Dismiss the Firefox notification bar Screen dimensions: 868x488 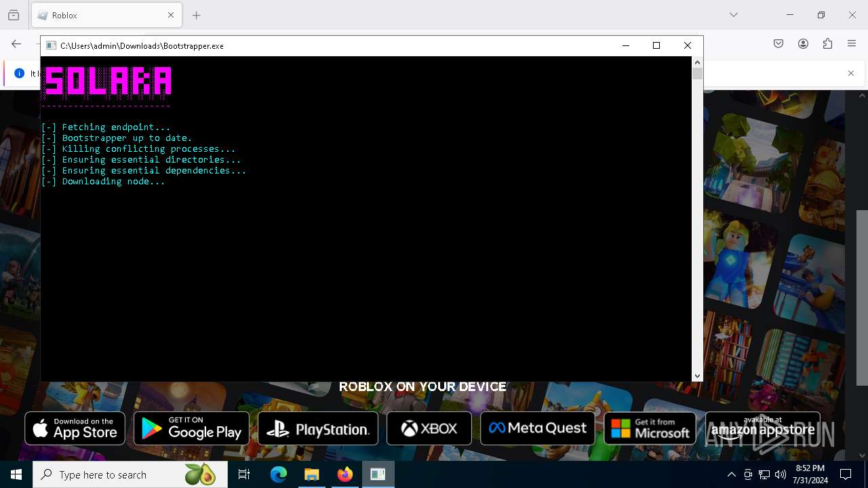coord(851,73)
